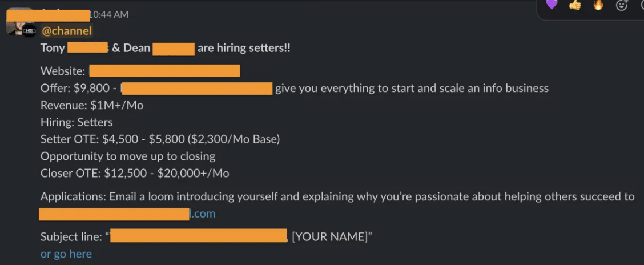644x265 pixels.
Task: Click the Setter OTE salary line
Action: pos(160,139)
